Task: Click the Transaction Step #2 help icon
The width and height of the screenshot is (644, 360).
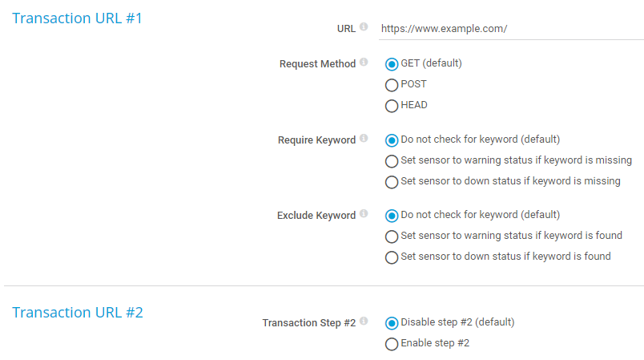Action: tap(364, 322)
